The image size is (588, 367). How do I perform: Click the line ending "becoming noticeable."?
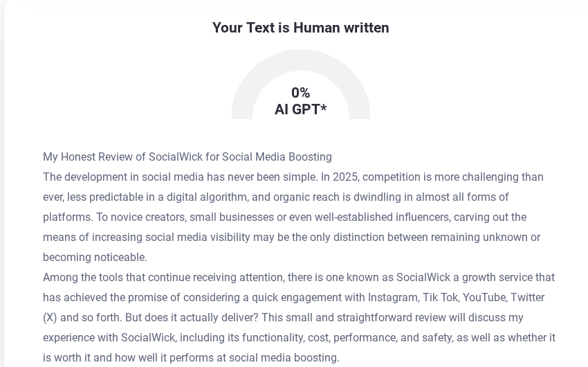[x=95, y=258]
